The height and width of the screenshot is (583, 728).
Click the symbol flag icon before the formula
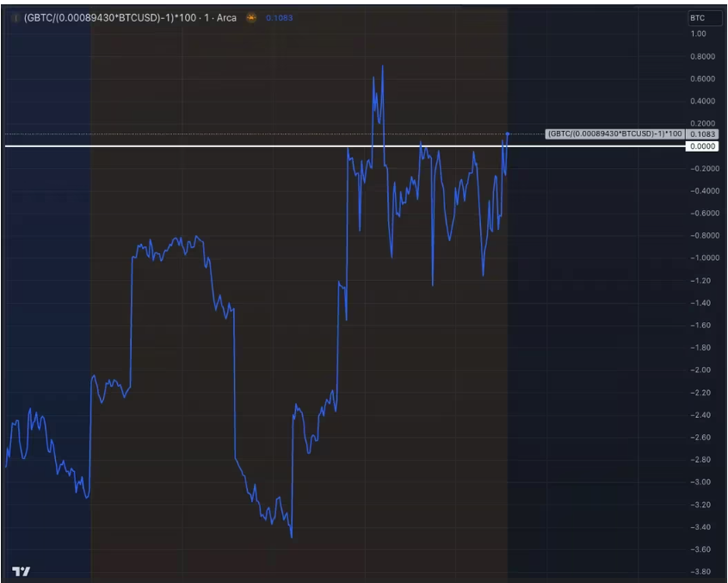click(x=15, y=17)
